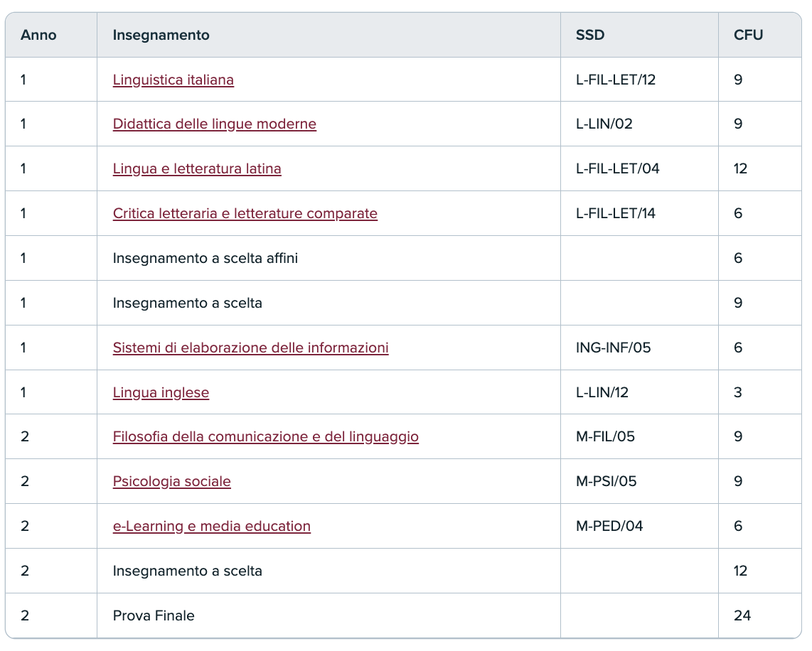812x651 pixels.
Task: Open the Psicologia sociale course link
Action: click(x=171, y=482)
